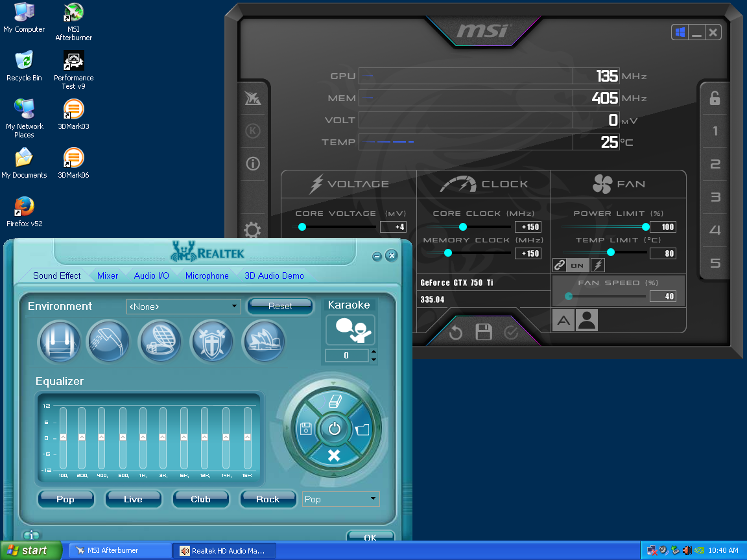The height and width of the screenshot is (560, 747).
Task: Toggle the link icon beside the ON switch
Action: pyautogui.click(x=560, y=265)
